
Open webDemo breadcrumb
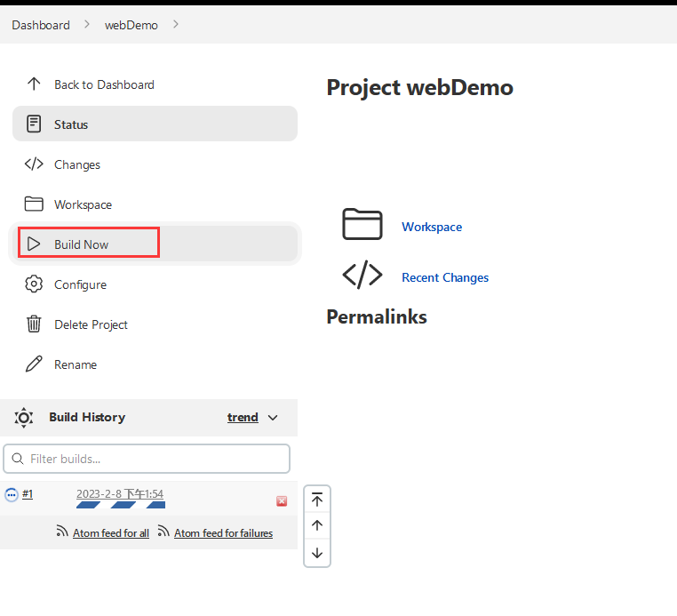coord(131,25)
